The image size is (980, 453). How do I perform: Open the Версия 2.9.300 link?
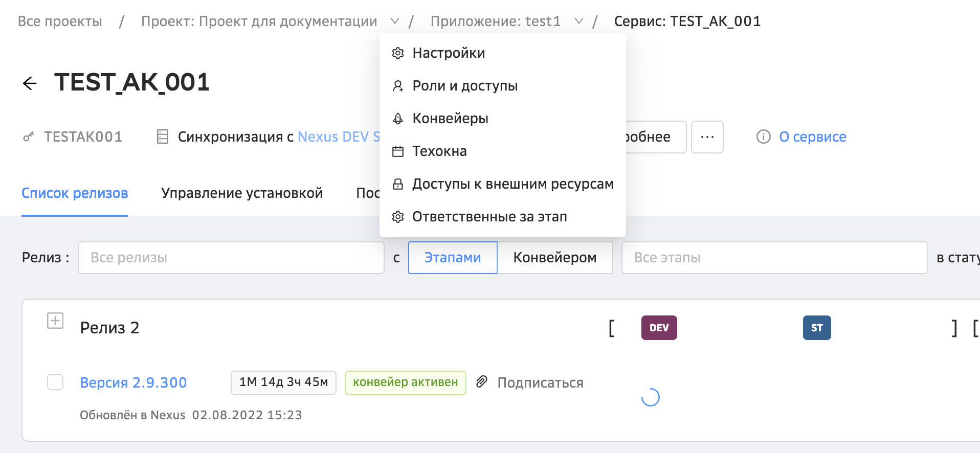[x=133, y=382]
